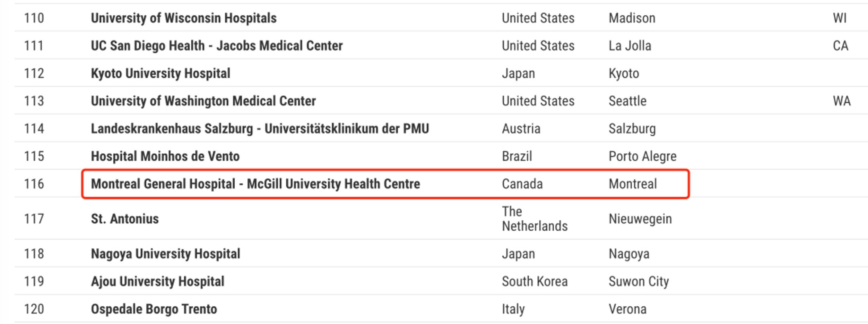Click the CA state abbreviation
This screenshot has width=868, height=324.
tap(841, 46)
